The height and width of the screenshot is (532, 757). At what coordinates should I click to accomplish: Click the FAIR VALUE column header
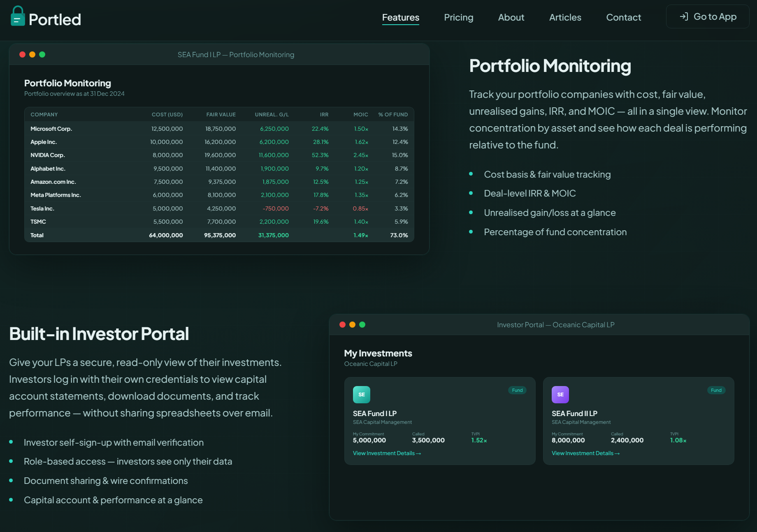221,115
